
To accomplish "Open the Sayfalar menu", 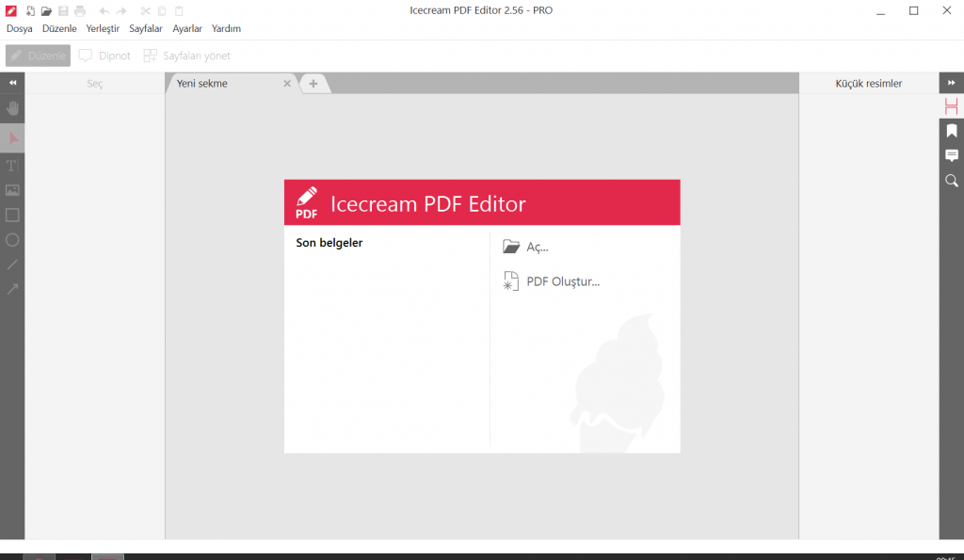I will coord(145,28).
